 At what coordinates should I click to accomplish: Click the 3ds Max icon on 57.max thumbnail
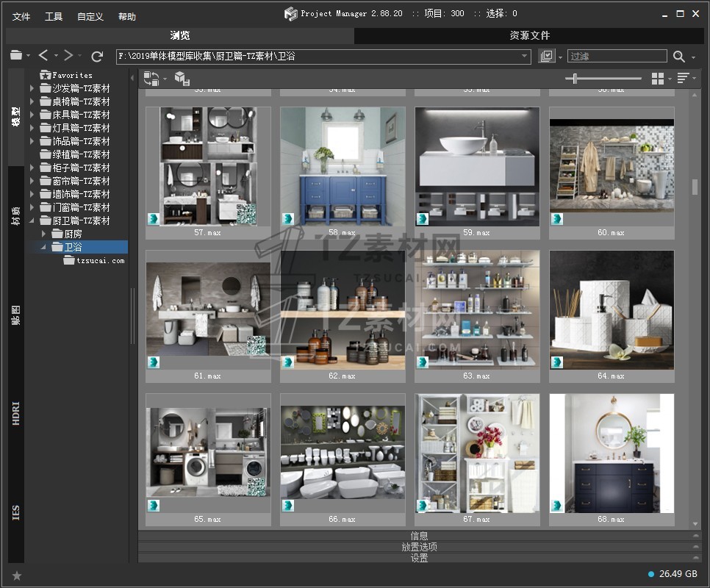[x=154, y=219]
